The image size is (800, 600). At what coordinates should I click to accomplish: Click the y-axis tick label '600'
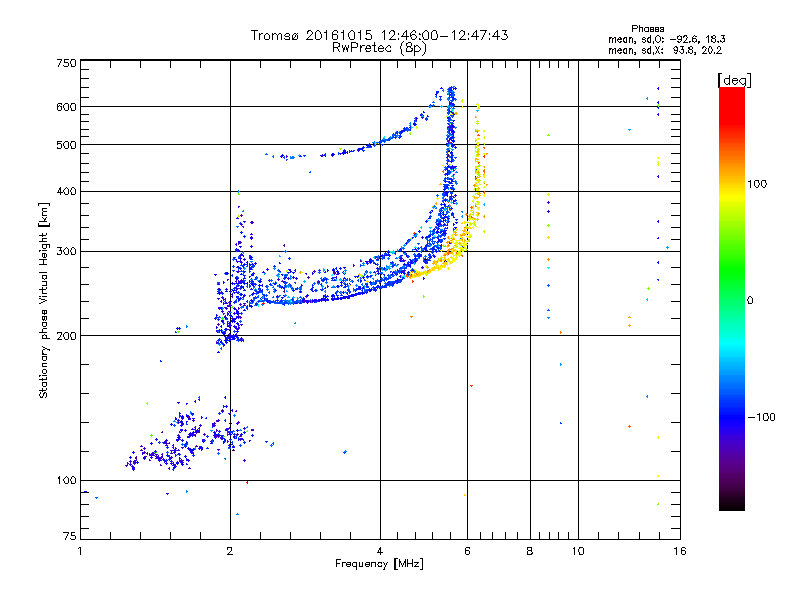pyautogui.click(x=66, y=107)
